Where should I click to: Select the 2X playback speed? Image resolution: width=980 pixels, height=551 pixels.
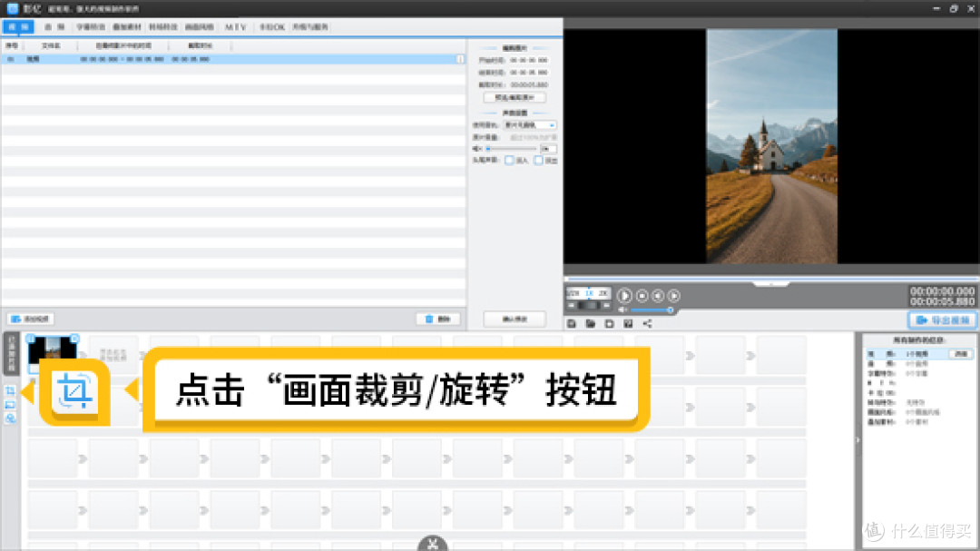[x=603, y=292]
